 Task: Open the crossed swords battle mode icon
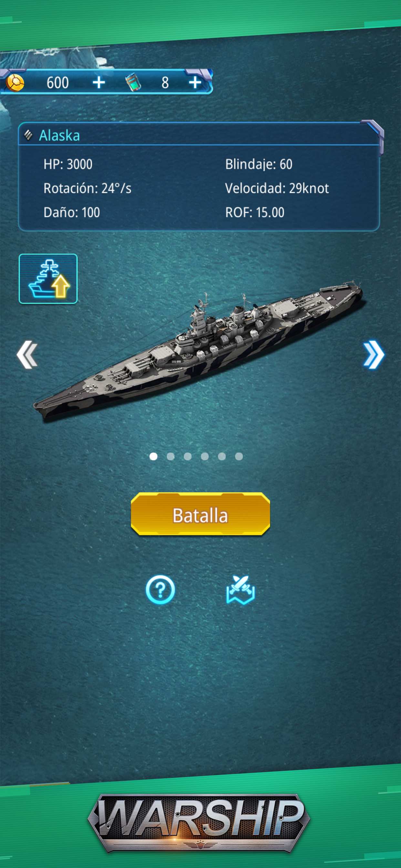tap(241, 590)
